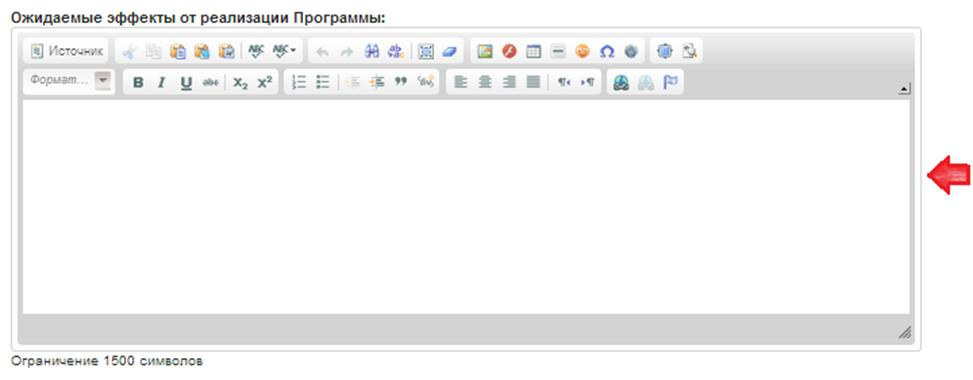Align text right

point(509,83)
